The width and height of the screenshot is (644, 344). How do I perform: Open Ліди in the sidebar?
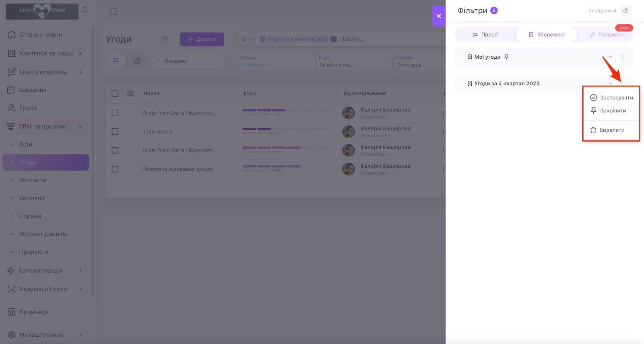tap(25, 144)
